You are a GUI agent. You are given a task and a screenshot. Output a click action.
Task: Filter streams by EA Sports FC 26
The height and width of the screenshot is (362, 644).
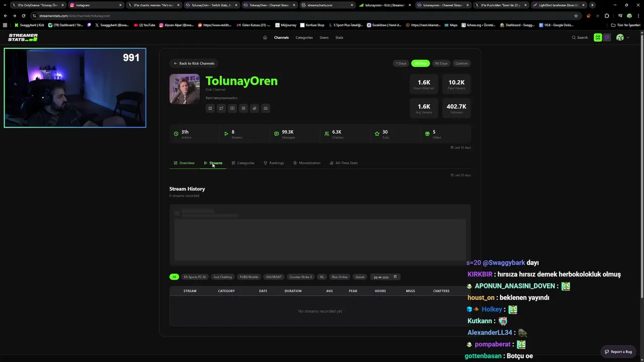tap(195, 277)
